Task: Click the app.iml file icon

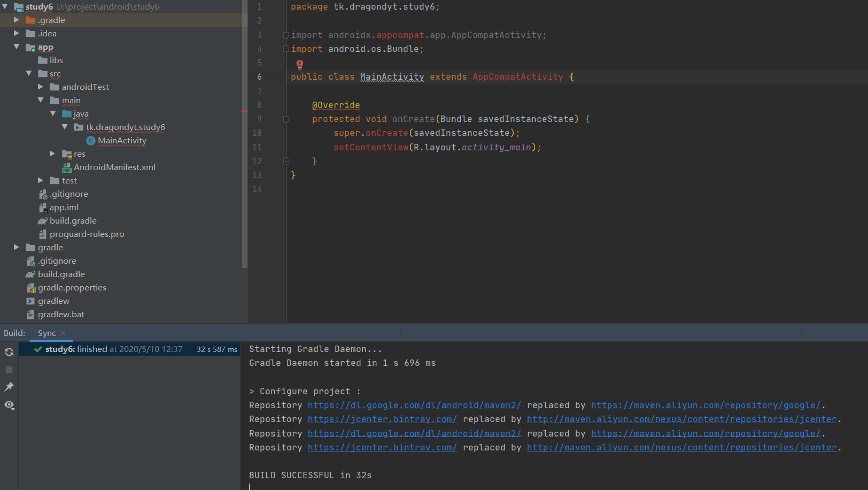Action: pyautogui.click(x=43, y=208)
